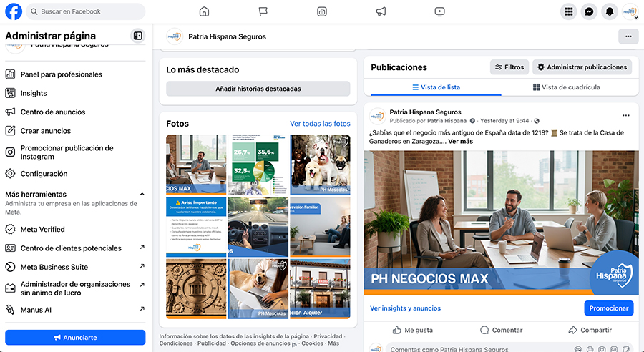Click the Cookies footer link

[x=312, y=343]
